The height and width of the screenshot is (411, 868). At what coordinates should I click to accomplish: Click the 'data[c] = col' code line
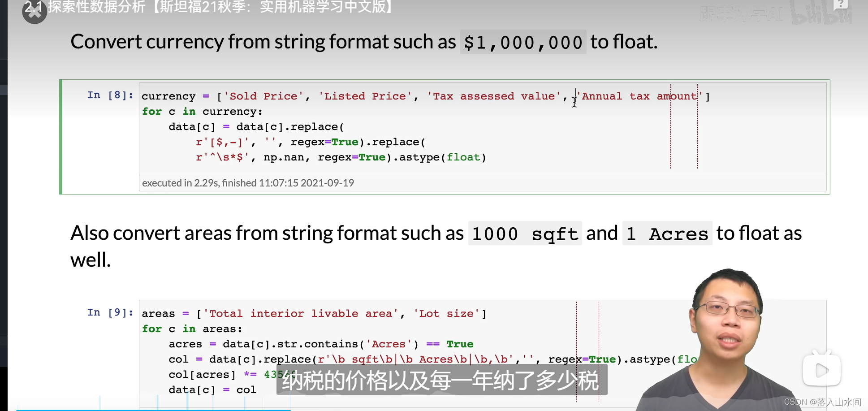click(x=212, y=390)
